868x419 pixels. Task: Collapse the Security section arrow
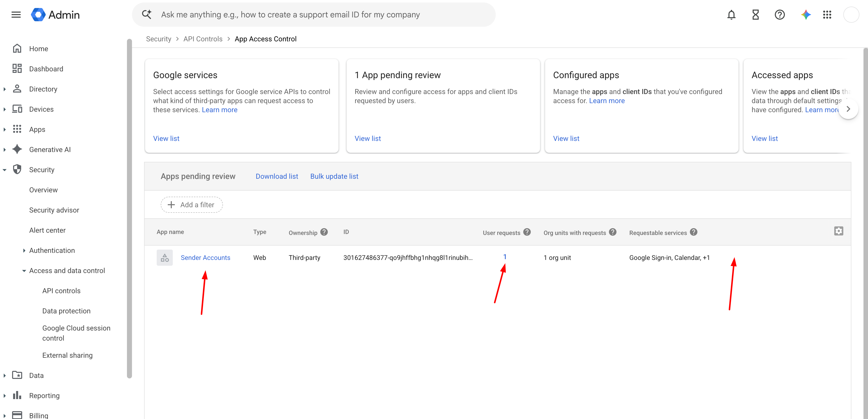[x=5, y=170]
